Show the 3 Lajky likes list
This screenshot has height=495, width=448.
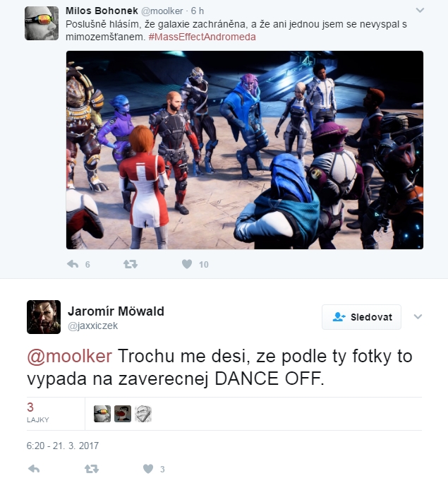(x=38, y=413)
